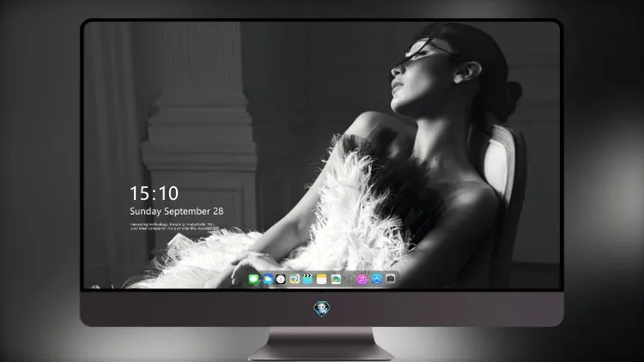Select the small slogan text under the date
Screen dimensions: 644x362
pyautogui.click(x=174, y=226)
